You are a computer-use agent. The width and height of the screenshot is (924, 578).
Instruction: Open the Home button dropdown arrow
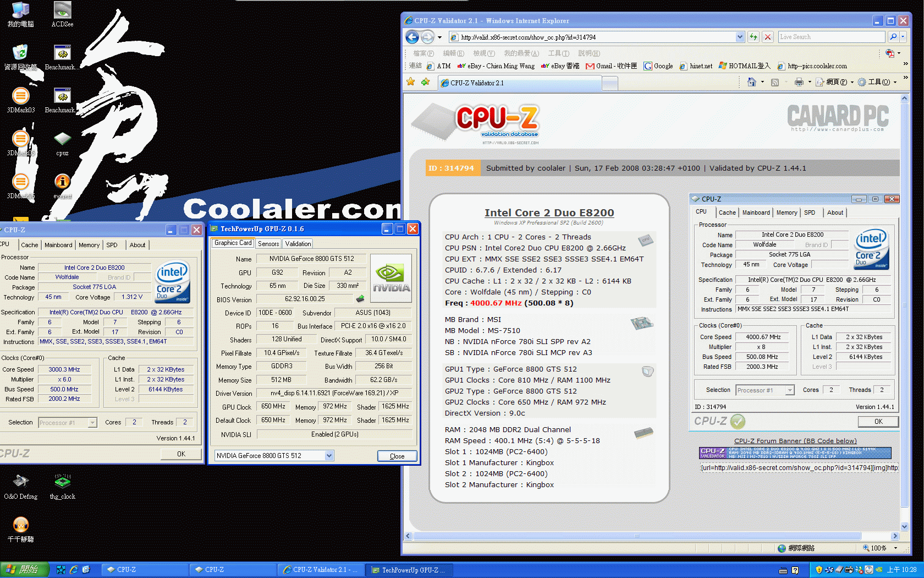click(x=762, y=82)
